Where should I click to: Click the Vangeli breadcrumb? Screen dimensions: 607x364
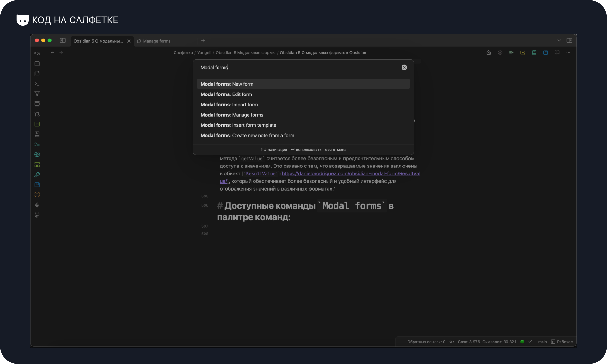(204, 53)
